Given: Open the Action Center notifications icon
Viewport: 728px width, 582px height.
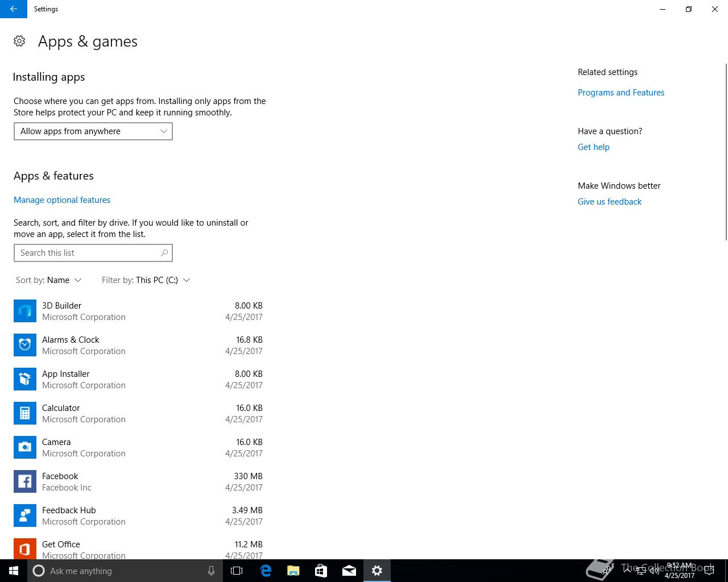Looking at the screenshot, I should (x=709, y=571).
